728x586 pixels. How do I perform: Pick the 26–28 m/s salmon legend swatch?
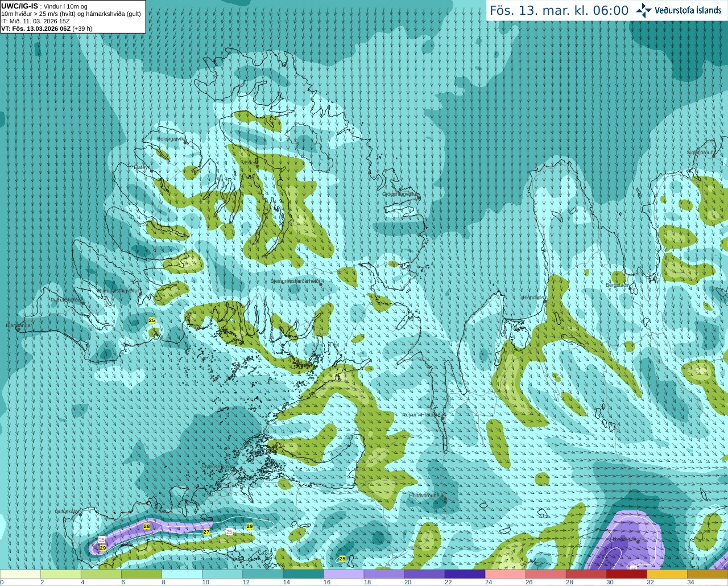pos(545,574)
